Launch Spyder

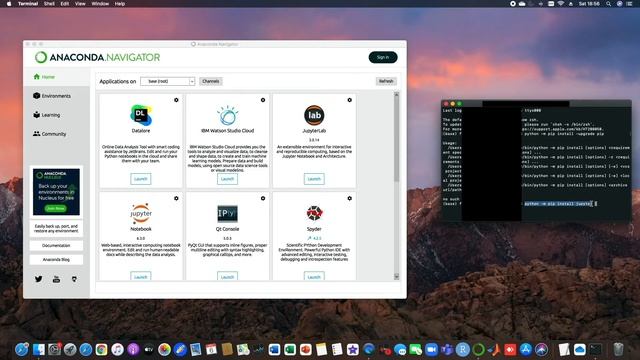pyautogui.click(x=314, y=276)
